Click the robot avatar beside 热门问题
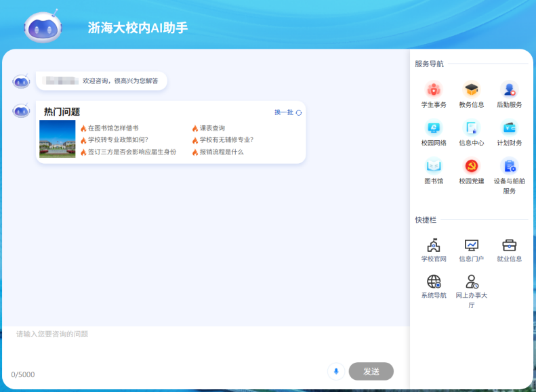 click(21, 110)
